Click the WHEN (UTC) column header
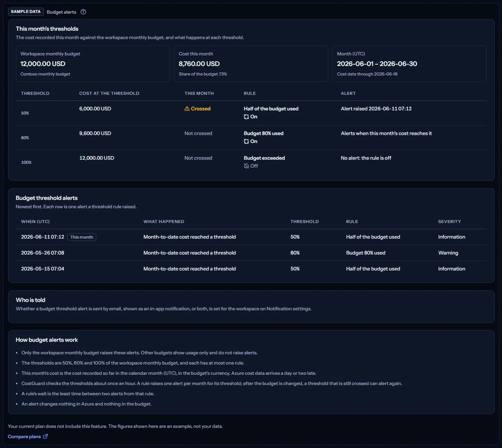 [35, 222]
